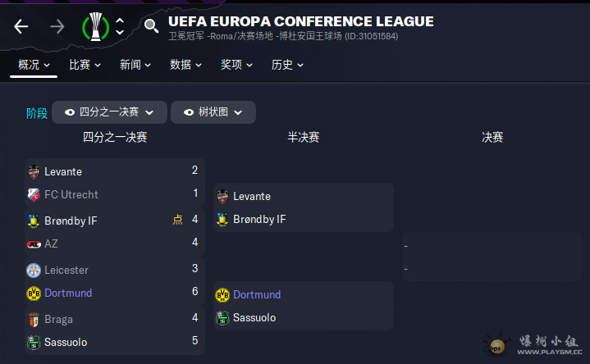Open the 数据 menu tab
Viewport: 590px width, 364px height.
pos(185,65)
